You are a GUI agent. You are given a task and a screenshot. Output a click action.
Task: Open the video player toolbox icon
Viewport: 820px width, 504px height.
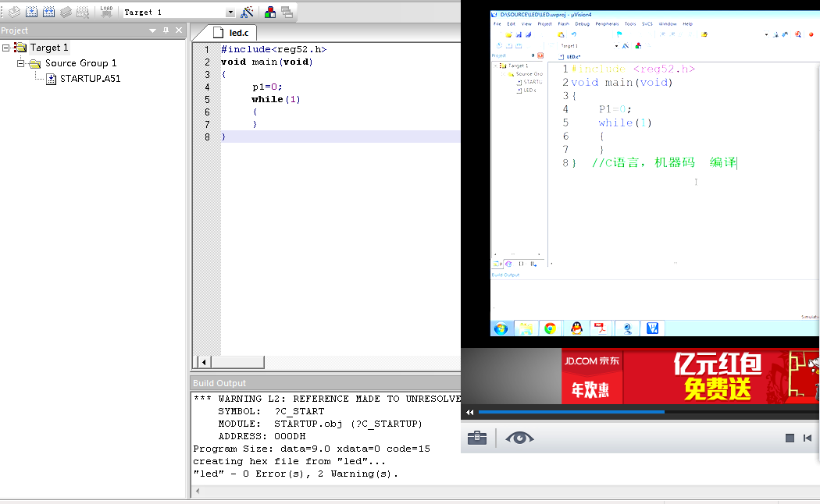click(477, 438)
